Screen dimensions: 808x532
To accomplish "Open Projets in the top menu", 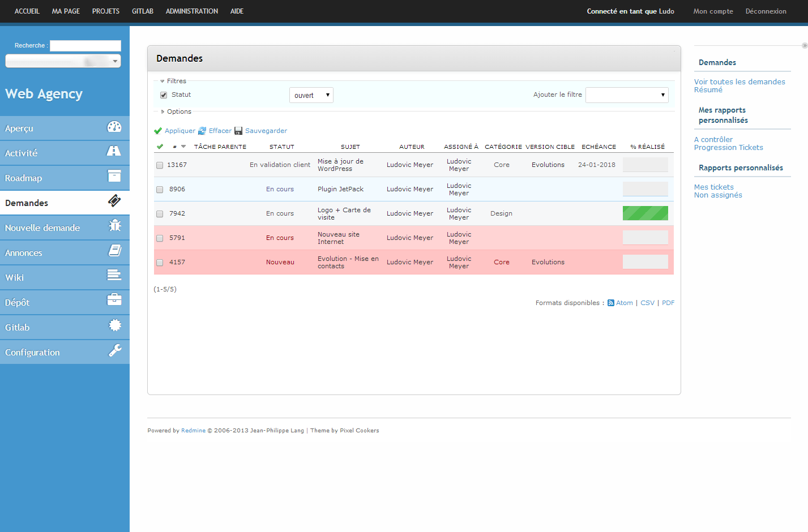I will [106, 11].
